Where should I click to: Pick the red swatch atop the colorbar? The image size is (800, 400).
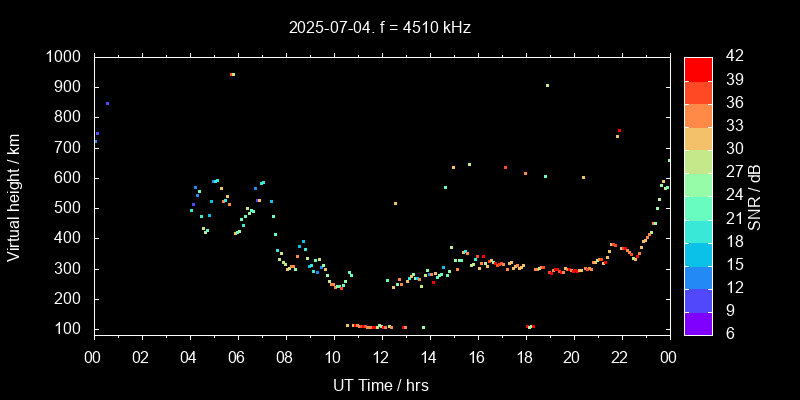pyautogui.click(x=698, y=68)
